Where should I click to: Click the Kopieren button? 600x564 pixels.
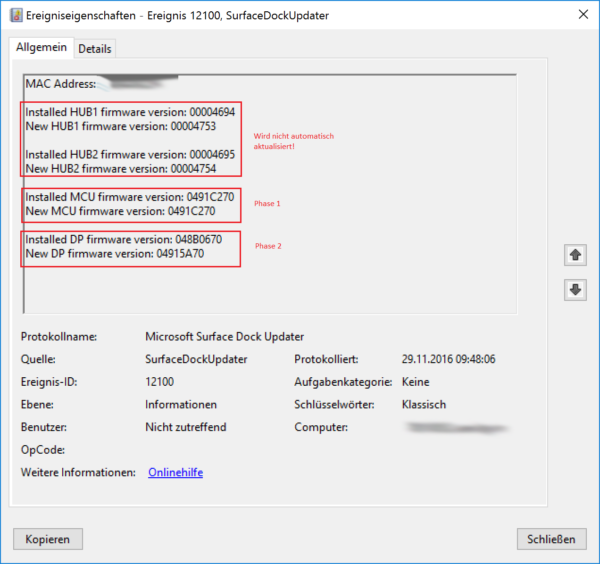48,539
